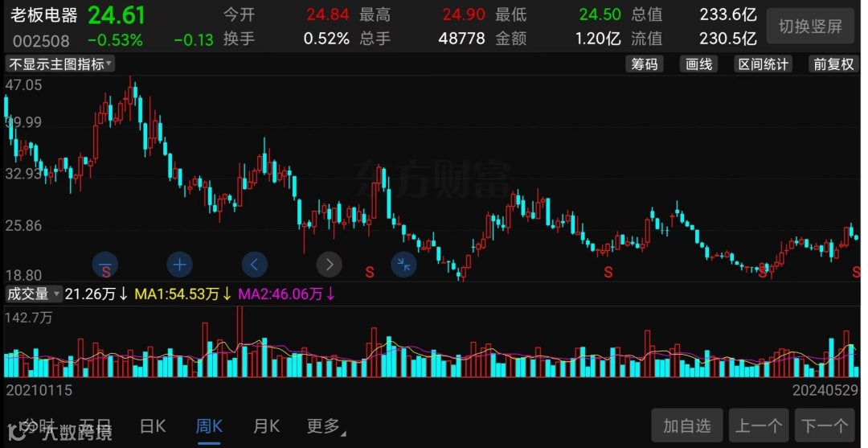Click the change percentage -0.53%
The height and width of the screenshot is (448, 868).
115,40
